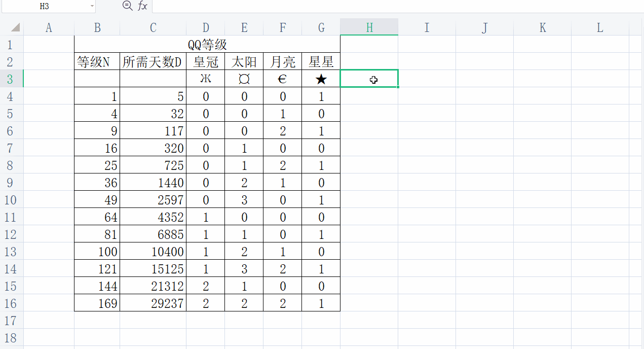The height and width of the screenshot is (349, 644).
Task: Click the level cell containing 25
Action: pos(97,165)
